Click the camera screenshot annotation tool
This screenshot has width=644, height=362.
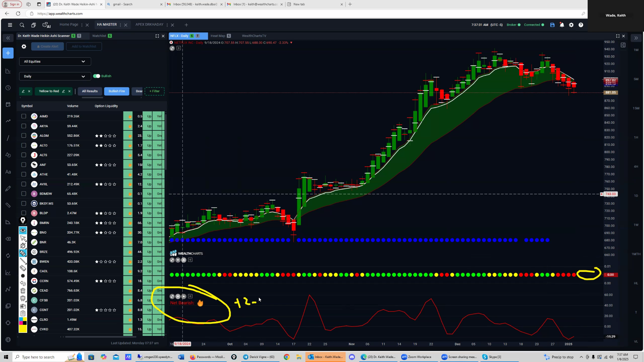(23, 306)
